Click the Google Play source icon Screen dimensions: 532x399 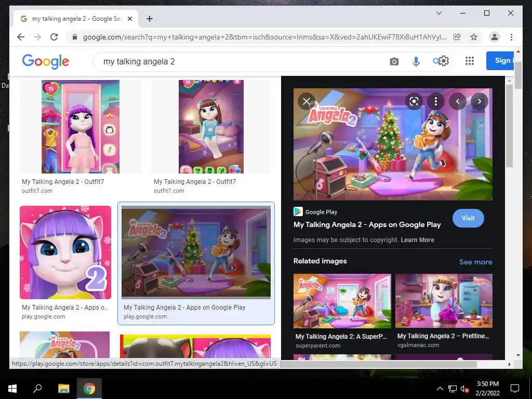coord(298,212)
